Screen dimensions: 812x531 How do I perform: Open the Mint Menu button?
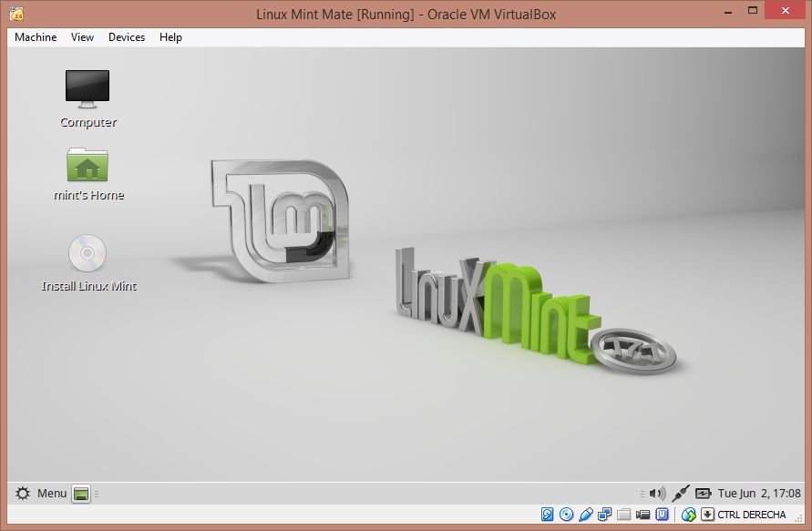click(41, 494)
